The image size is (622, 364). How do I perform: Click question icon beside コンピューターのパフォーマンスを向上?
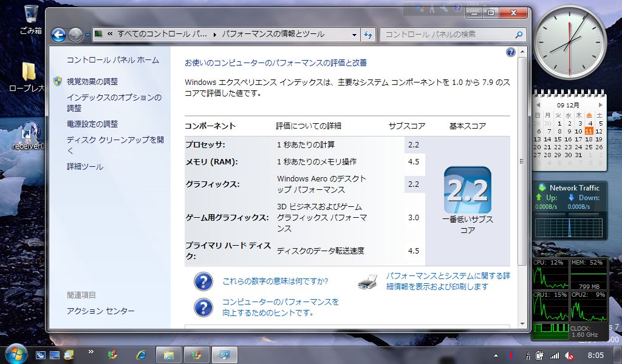203,308
